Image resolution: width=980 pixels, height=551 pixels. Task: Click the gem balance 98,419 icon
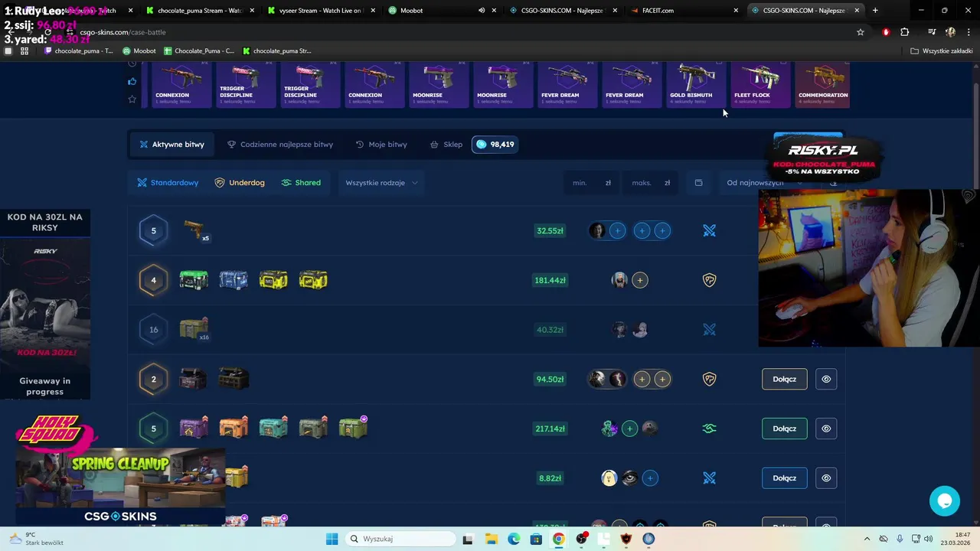pos(481,144)
